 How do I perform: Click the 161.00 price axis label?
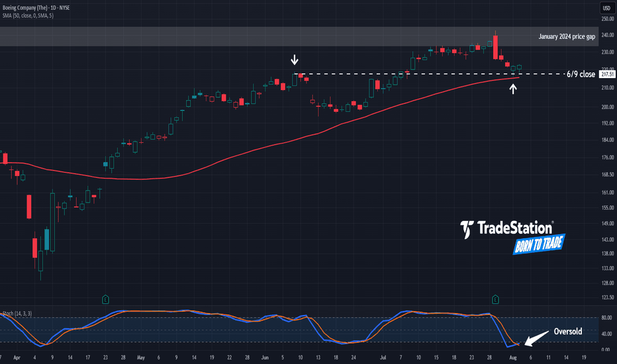[608, 193]
